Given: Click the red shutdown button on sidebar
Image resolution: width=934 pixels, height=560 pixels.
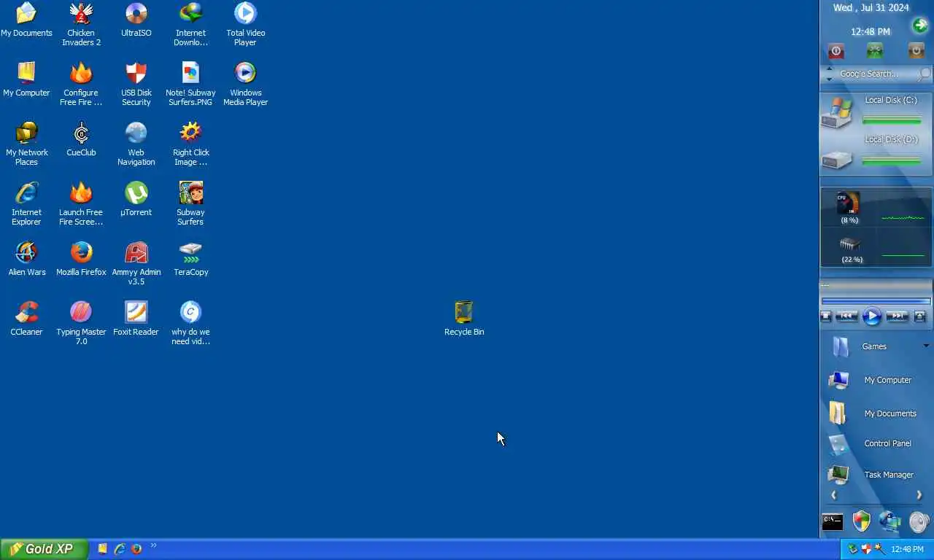Looking at the screenshot, I should pyautogui.click(x=836, y=51).
